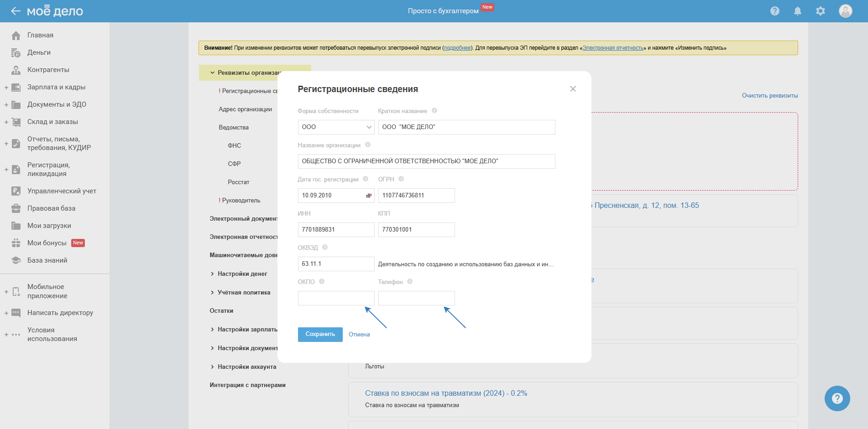The width and height of the screenshot is (868, 429).
Task: Open the settings gear icon
Action: point(821,11)
